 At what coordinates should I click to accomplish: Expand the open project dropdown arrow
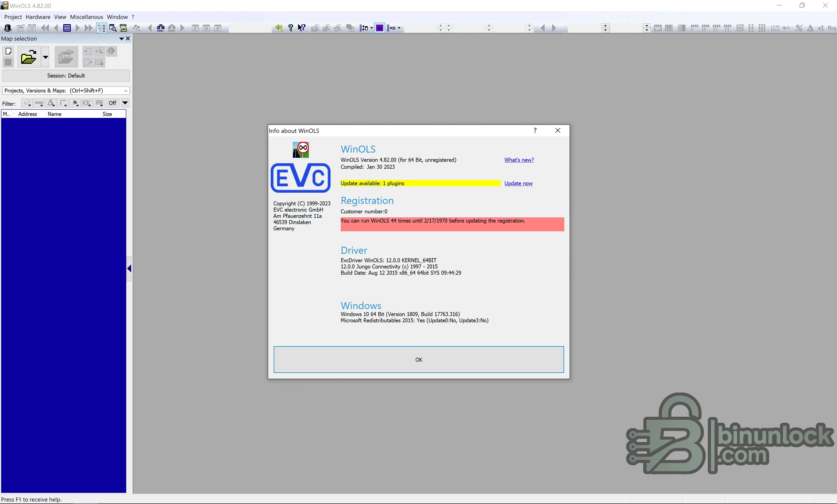tap(45, 57)
